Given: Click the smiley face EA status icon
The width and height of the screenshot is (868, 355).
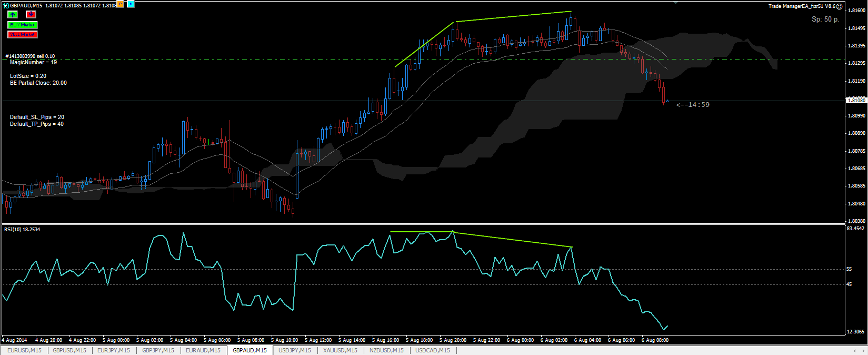Looking at the screenshot, I should point(839,6).
